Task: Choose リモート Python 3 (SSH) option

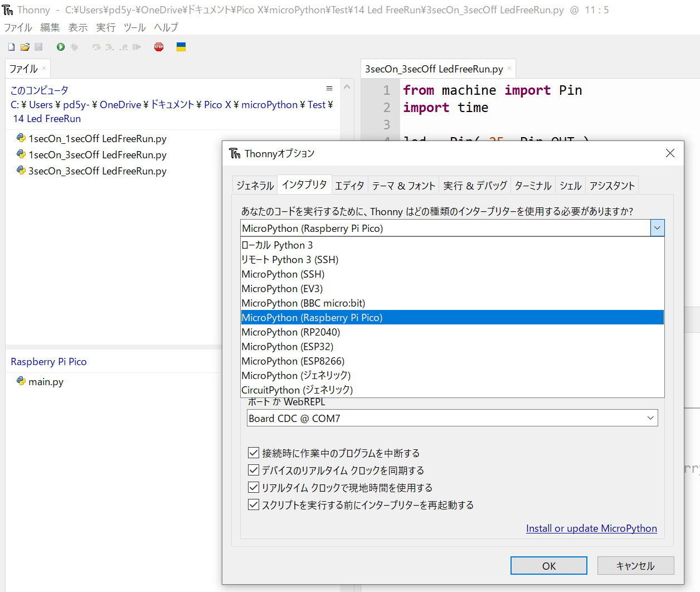Action: point(453,260)
